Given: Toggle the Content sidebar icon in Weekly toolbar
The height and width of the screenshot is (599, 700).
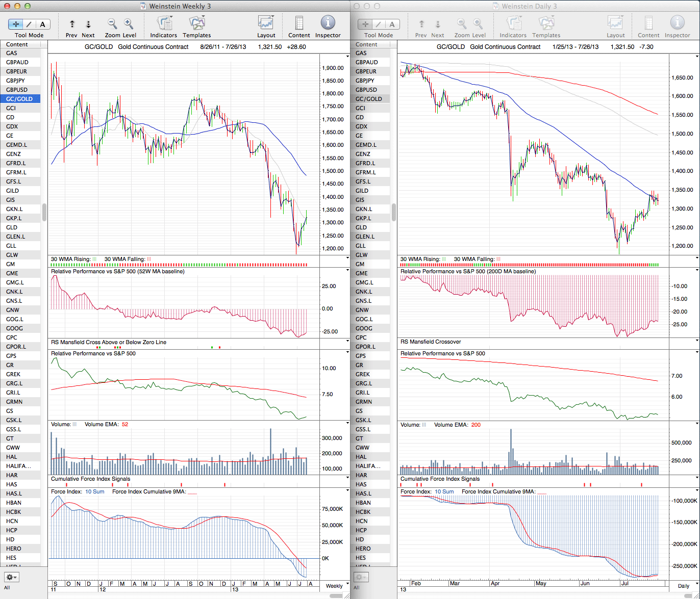Looking at the screenshot, I should click(299, 23).
